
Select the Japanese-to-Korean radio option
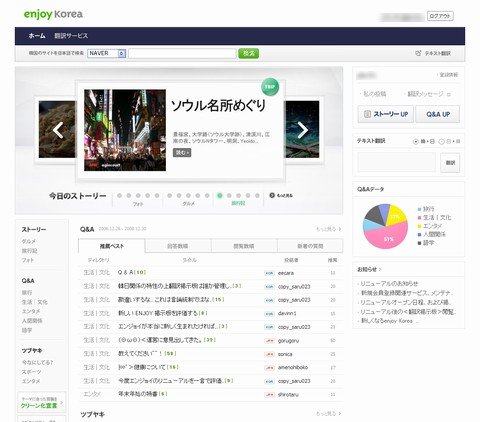click(x=441, y=142)
